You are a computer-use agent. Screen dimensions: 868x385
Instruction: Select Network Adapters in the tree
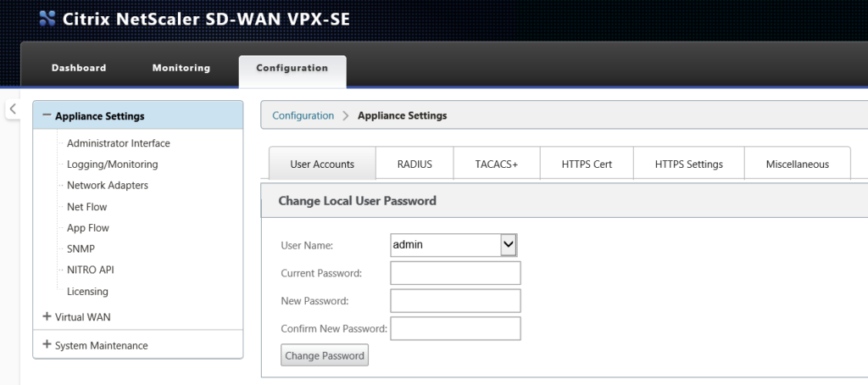click(x=108, y=185)
